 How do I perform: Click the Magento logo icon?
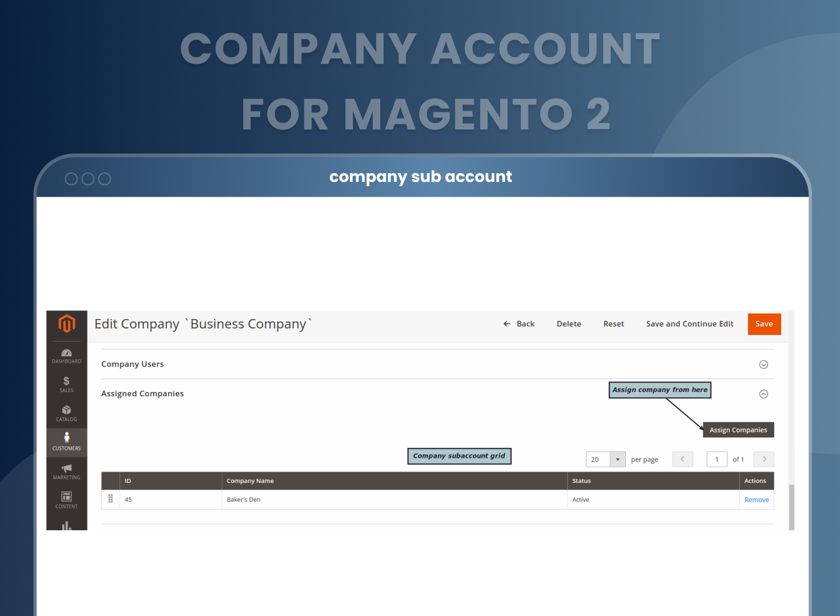click(x=66, y=323)
